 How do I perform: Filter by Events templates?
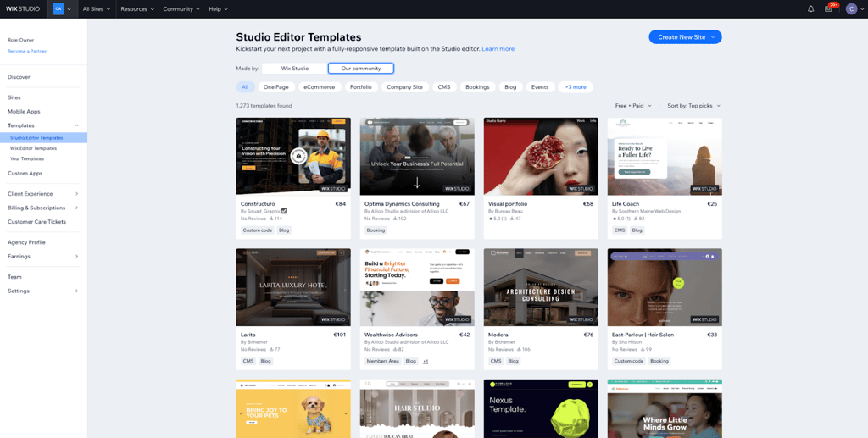pyautogui.click(x=540, y=86)
